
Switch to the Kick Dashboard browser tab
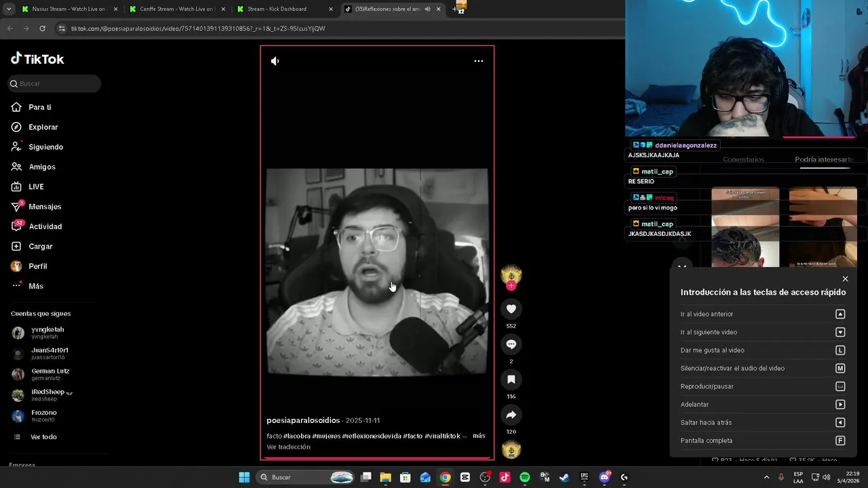click(285, 9)
